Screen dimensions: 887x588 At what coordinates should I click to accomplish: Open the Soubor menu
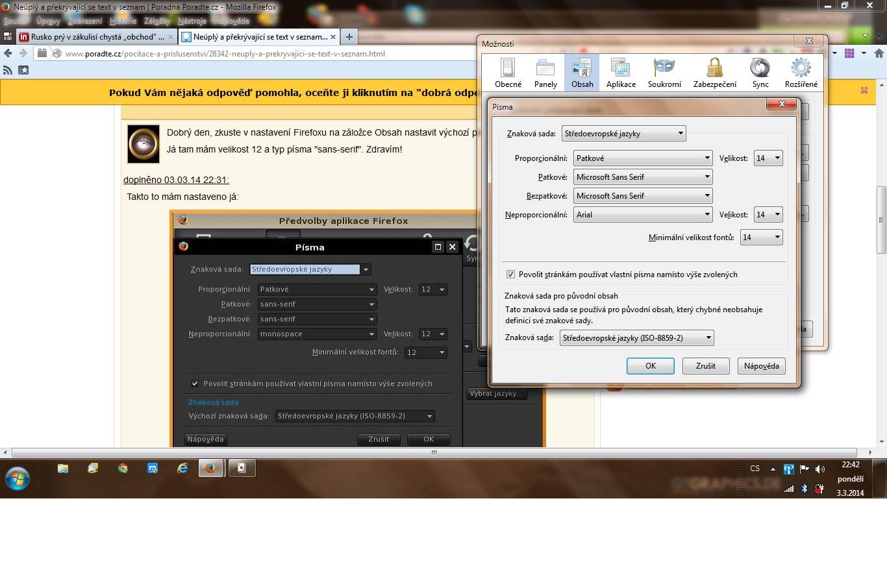16,21
